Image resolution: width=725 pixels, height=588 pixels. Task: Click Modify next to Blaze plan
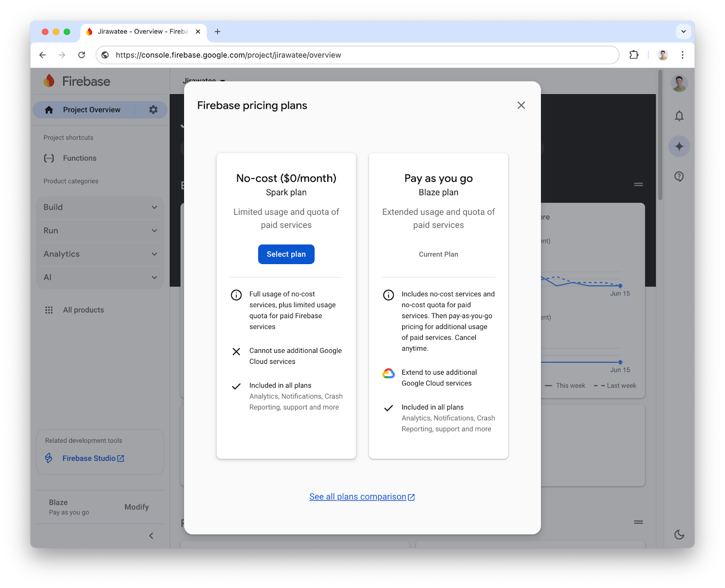(x=136, y=507)
